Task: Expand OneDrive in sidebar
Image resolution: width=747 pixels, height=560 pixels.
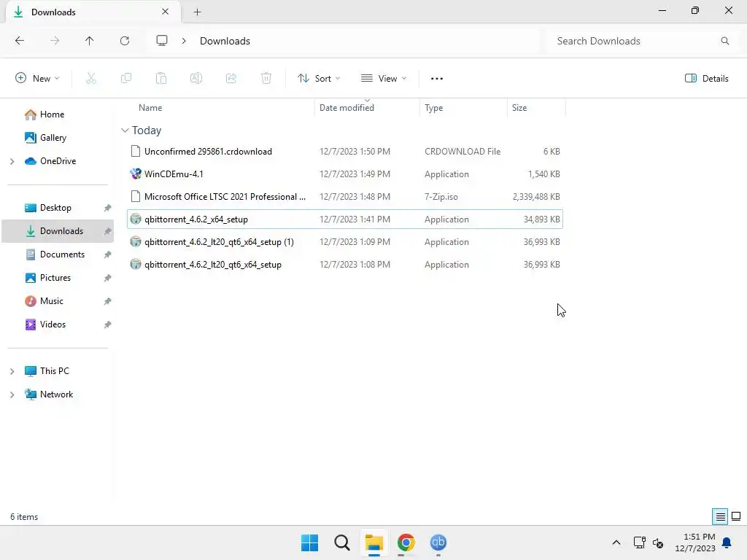Action: click(12, 161)
